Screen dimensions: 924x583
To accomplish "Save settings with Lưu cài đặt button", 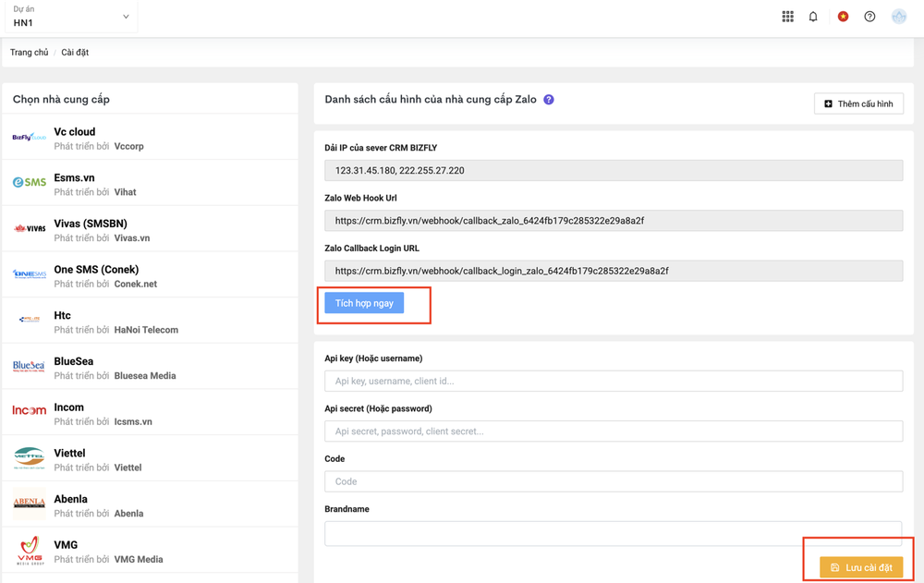I will (861, 567).
